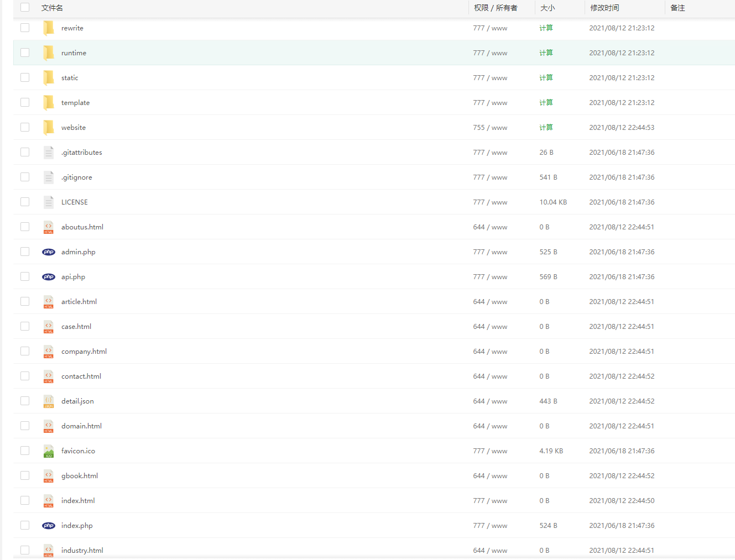Image resolution: width=735 pixels, height=560 pixels.
Task: Click the industry.html HTML icon
Action: pyautogui.click(x=49, y=550)
